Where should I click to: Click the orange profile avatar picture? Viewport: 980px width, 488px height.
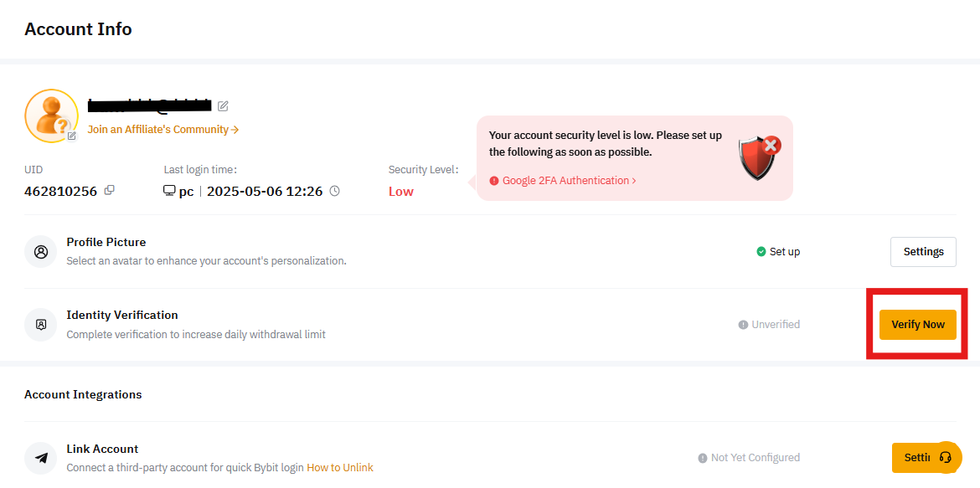pos(50,115)
